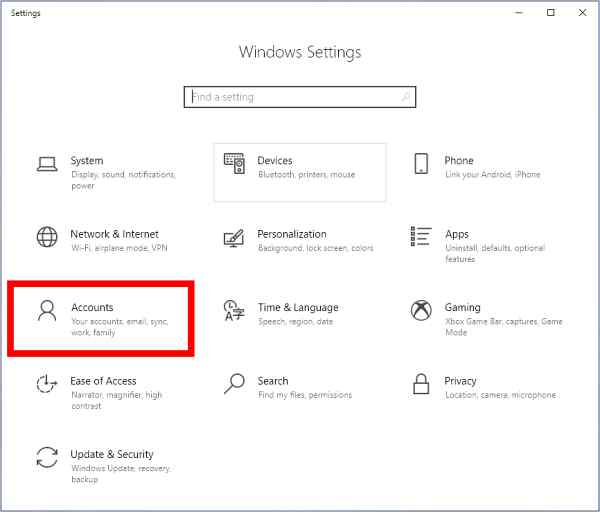Click 'Uninstall, defaults, optional features' description
The width and height of the screenshot is (600, 512).
pos(495,253)
